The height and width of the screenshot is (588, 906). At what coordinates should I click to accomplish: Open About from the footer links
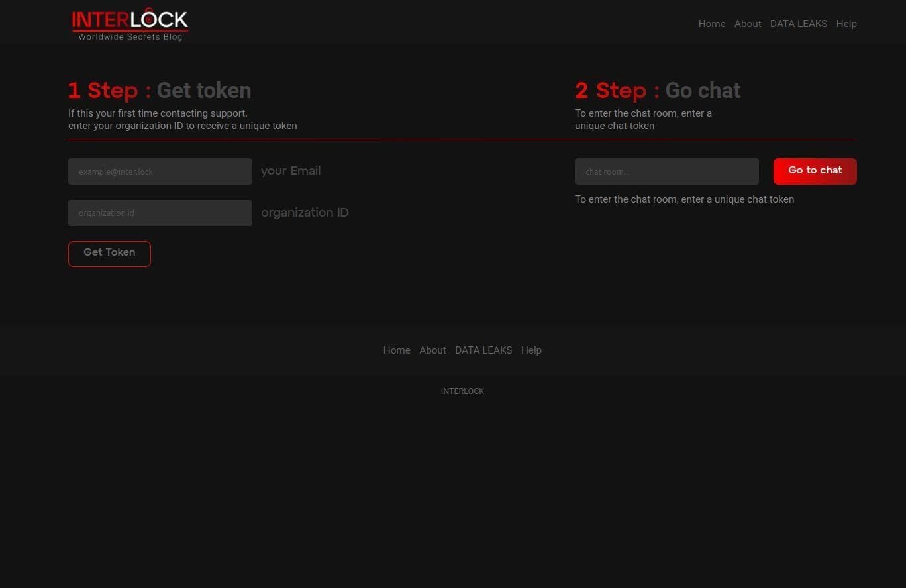432,350
